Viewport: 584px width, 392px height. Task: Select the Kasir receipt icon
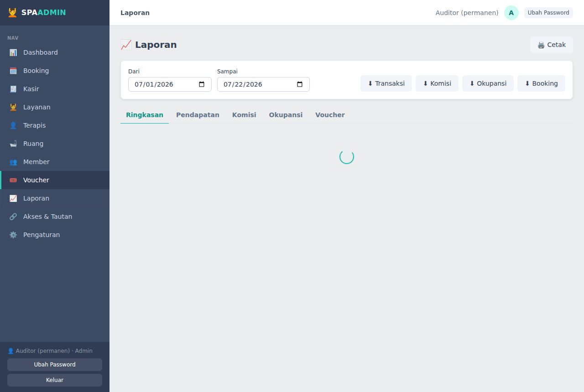pyautogui.click(x=13, y=89)
